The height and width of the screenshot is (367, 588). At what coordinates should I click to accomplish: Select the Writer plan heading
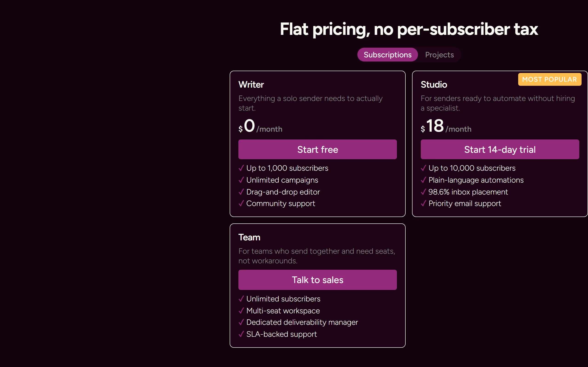[251, 84]
